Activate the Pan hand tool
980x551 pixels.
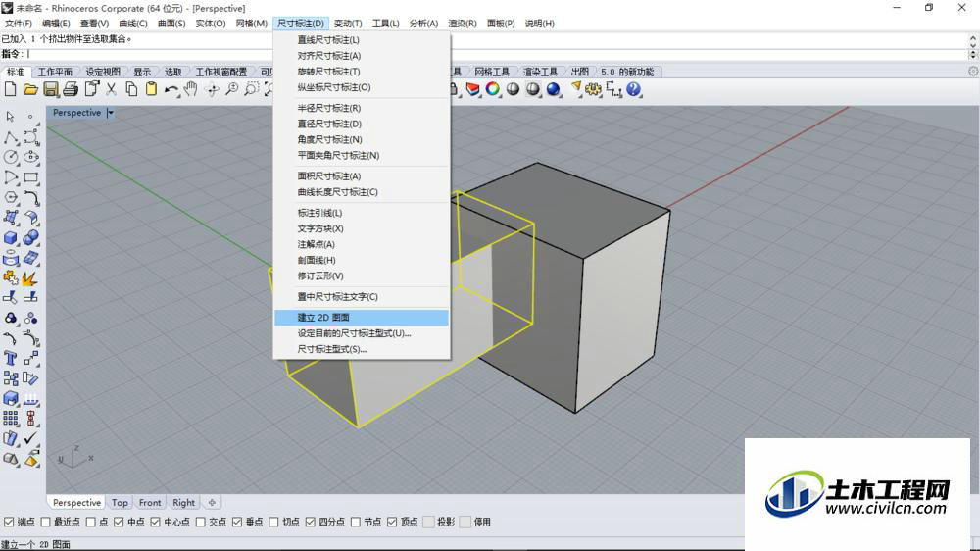tap(191, 89)
